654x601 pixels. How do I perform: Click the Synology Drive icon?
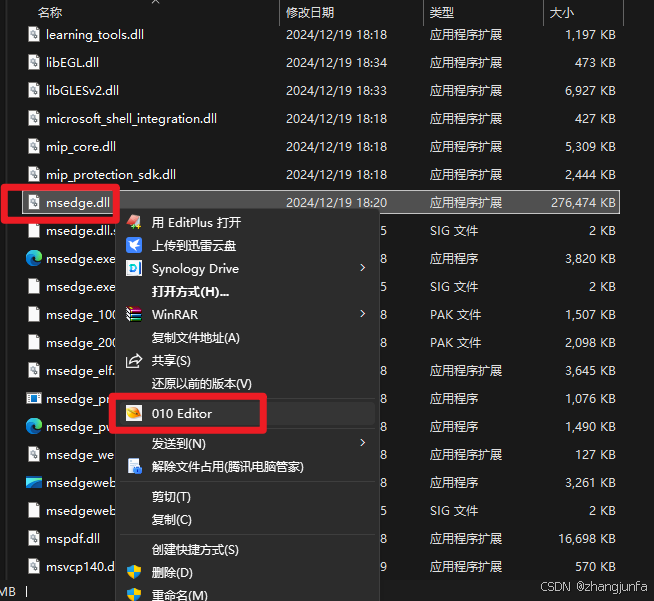point(134,268)
